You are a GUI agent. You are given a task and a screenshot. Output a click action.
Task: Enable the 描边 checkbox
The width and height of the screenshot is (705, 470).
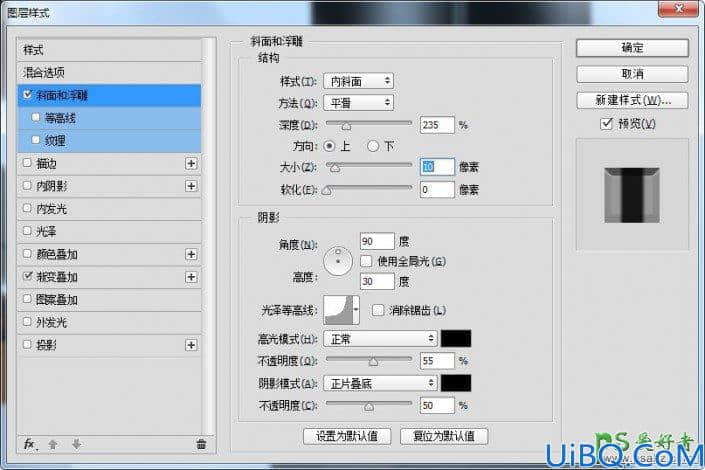[x=27, y=163]
